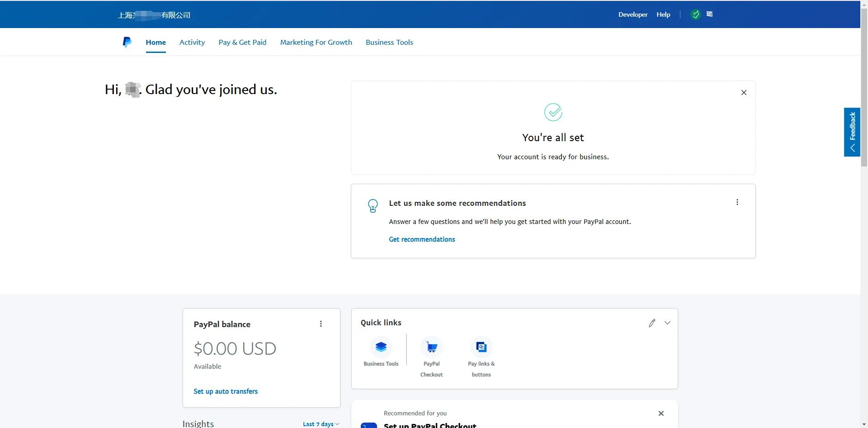868x428 pixels.
Task: Edit Quick links with pencil icon
Action: 652,323
